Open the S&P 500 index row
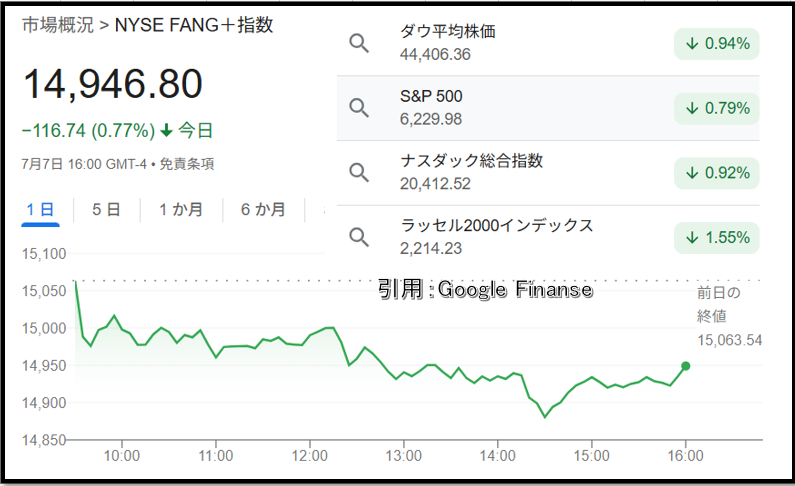This screenshot has height=486, width=795. (x=548, y=108)
